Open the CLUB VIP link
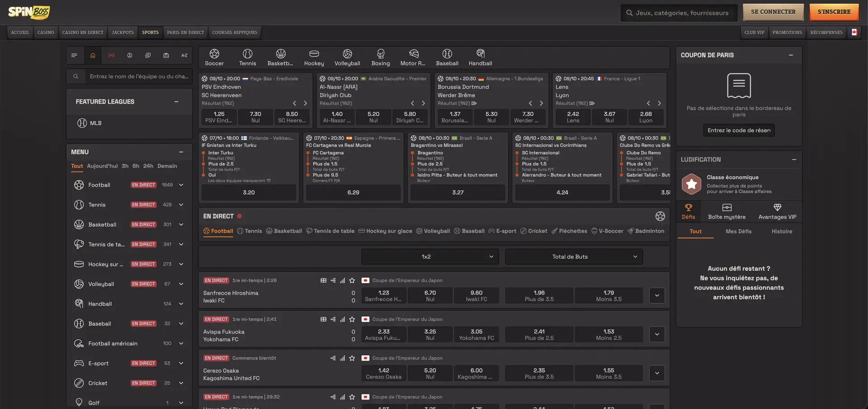This screenshot has width=868, height=409. [754, 33]
